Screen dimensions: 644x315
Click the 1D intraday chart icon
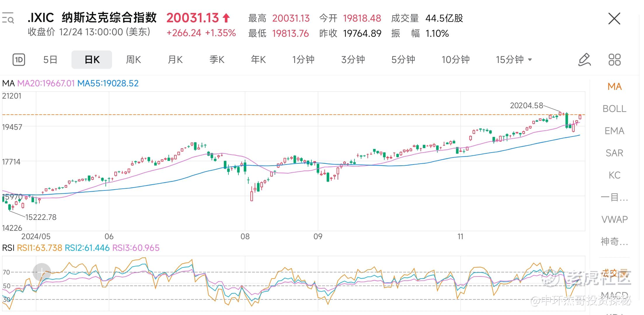[19, 60]
